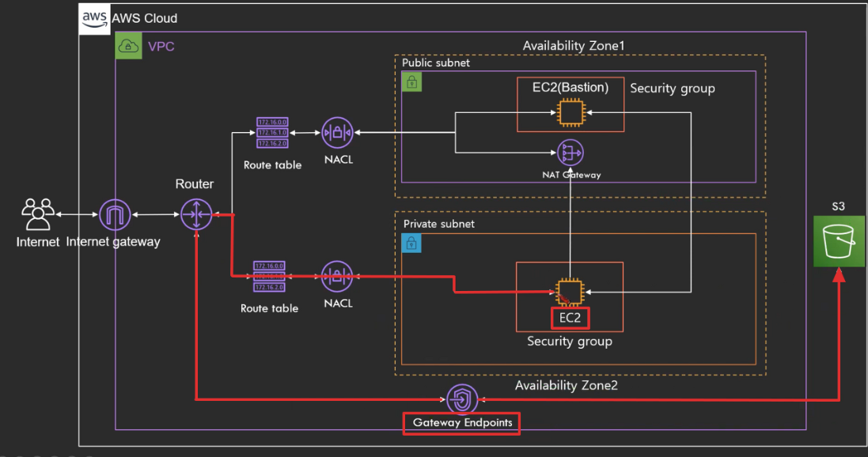Click the VPC label text
The width and height of the screenshot is (868, 457).
[161, 47]
